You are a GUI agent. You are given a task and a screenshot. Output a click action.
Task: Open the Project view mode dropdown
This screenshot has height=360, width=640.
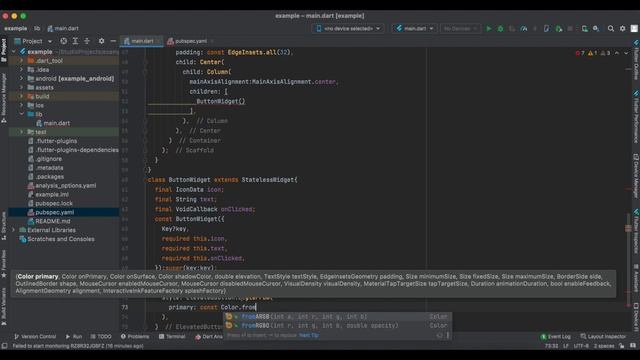click(x=33, y=41)
